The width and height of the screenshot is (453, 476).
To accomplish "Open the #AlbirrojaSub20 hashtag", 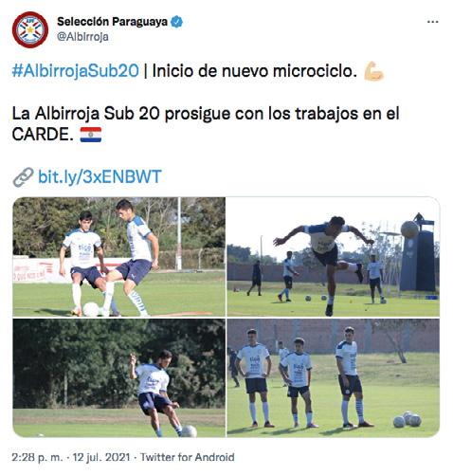I will pos(75,70).
